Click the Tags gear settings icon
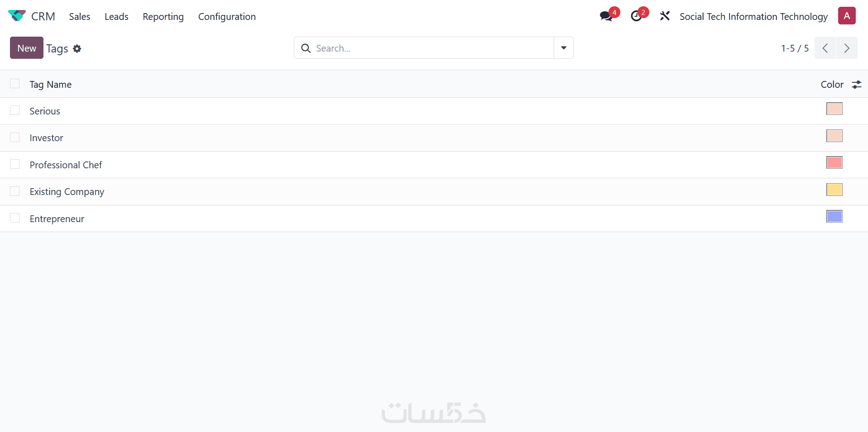This screenshot has height=432, width=868. tap(77, 48)
